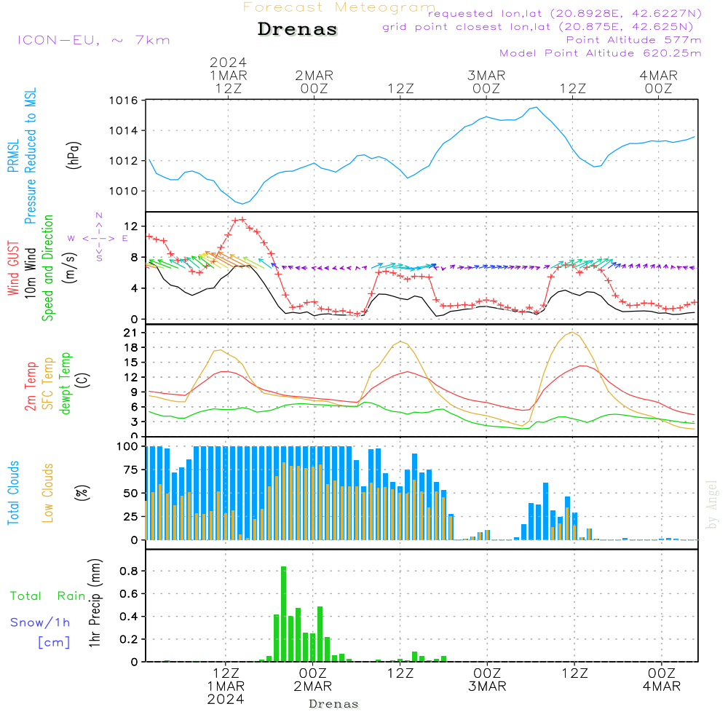Click the red "2m Temp" legend label

coord(30,387)
